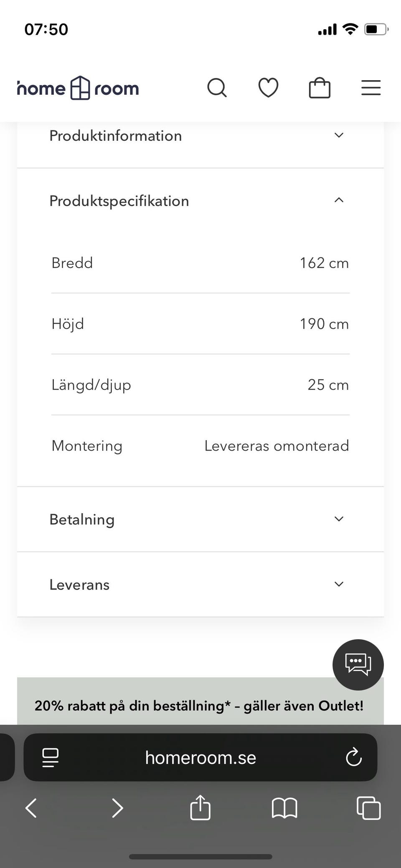401x868 pixels.
Task: Tap the Safari share icon
Action: (x=200, y=807)
